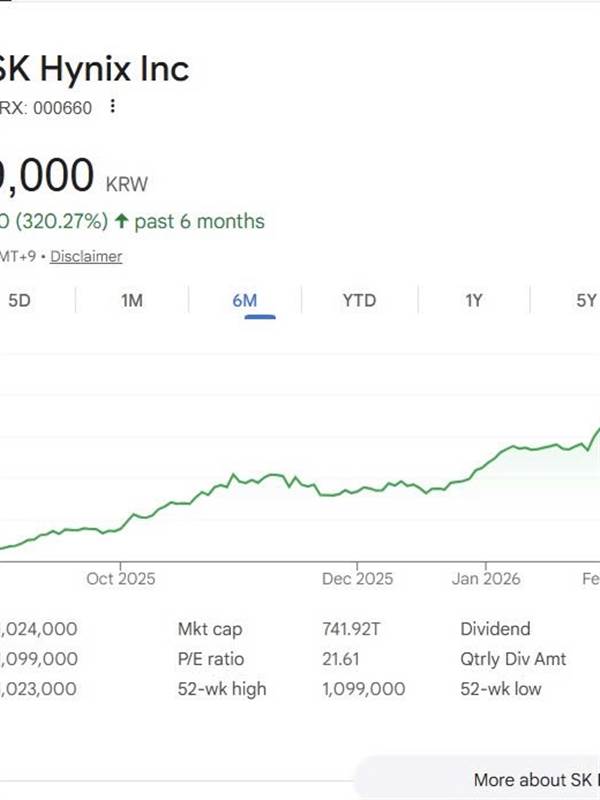This screenshot has height=800, width=600.
Task: Open the three-dot options menu beside KRX: 000660
Action: (113, 106)
